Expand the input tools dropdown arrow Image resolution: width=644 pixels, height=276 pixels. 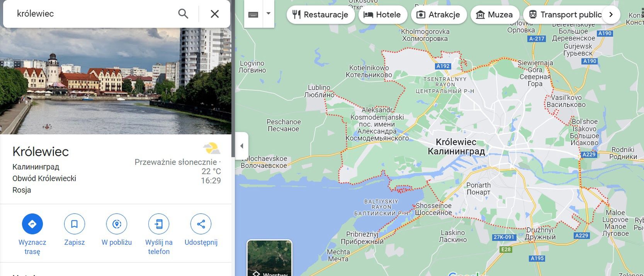[268, 14]
